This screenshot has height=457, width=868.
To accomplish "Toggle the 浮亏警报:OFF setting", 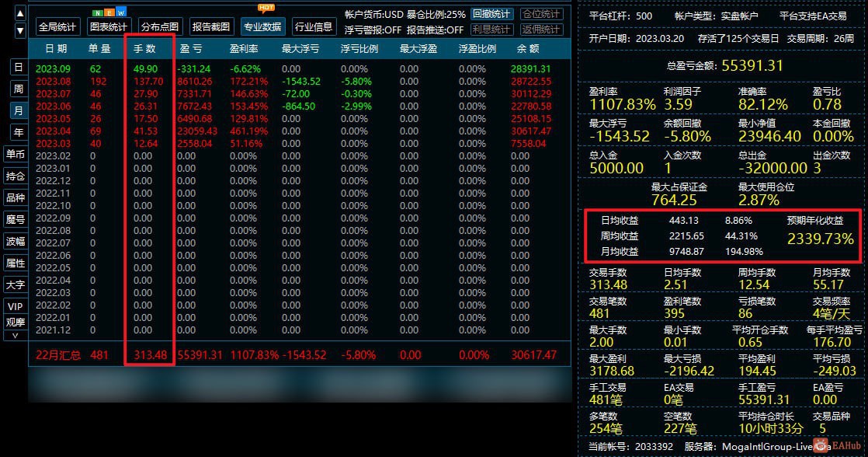I will tap(373, 30).
